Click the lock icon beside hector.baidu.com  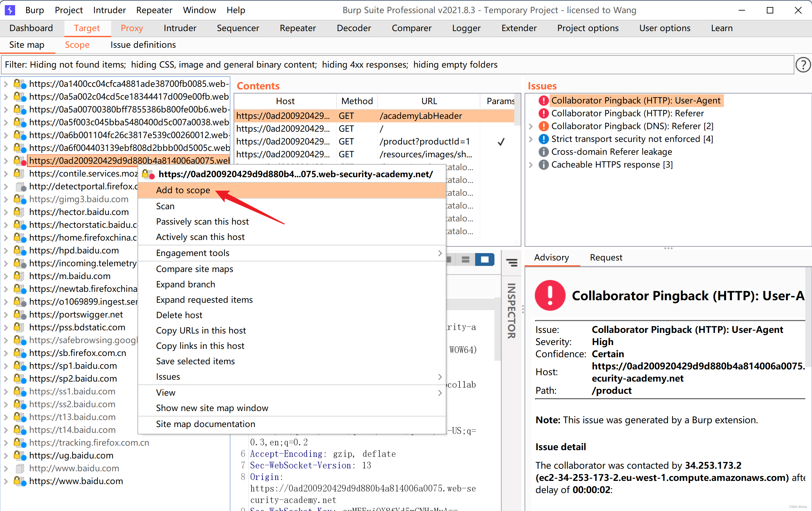point(19,212)
